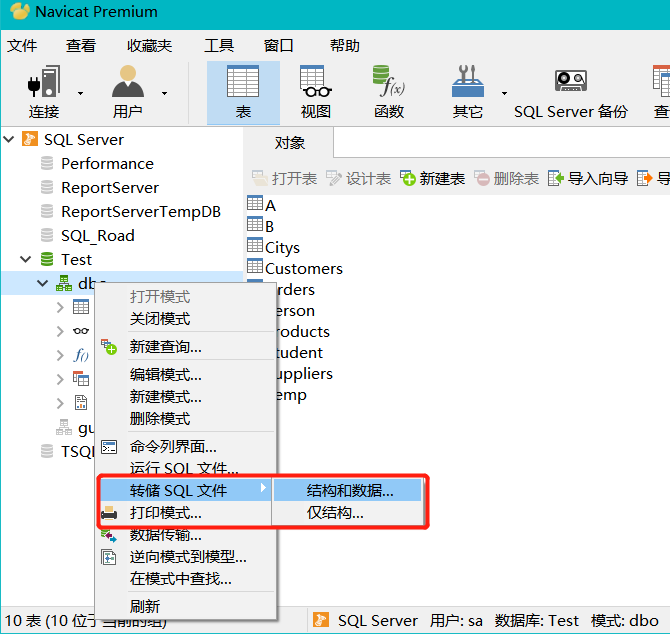The width and height of the screenshot is (670, 634).
Task: Click 打开表 open table button
Action: pos(284,179)
